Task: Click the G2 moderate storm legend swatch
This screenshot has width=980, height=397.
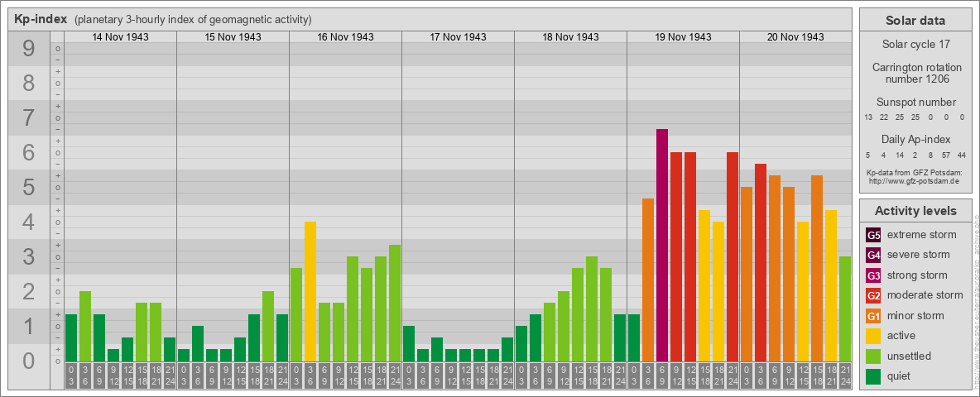Action: 873,295
